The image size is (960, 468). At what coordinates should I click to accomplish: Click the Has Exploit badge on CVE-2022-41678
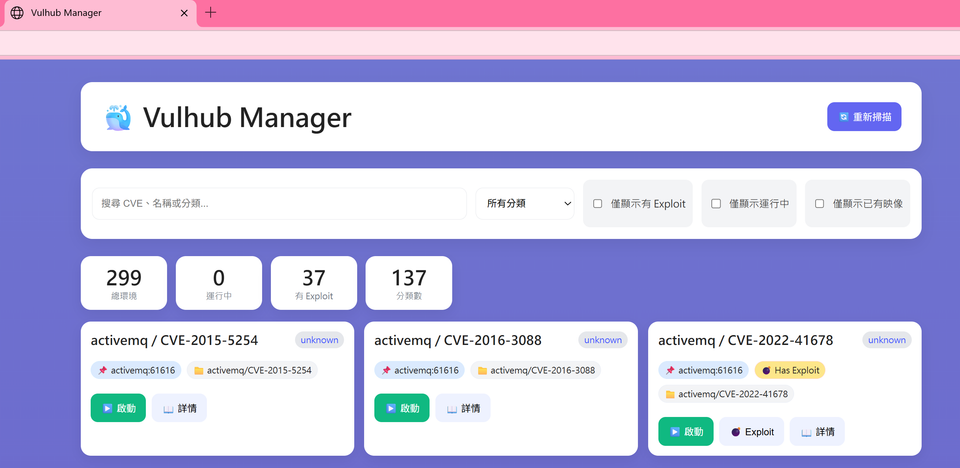[789, 370]
